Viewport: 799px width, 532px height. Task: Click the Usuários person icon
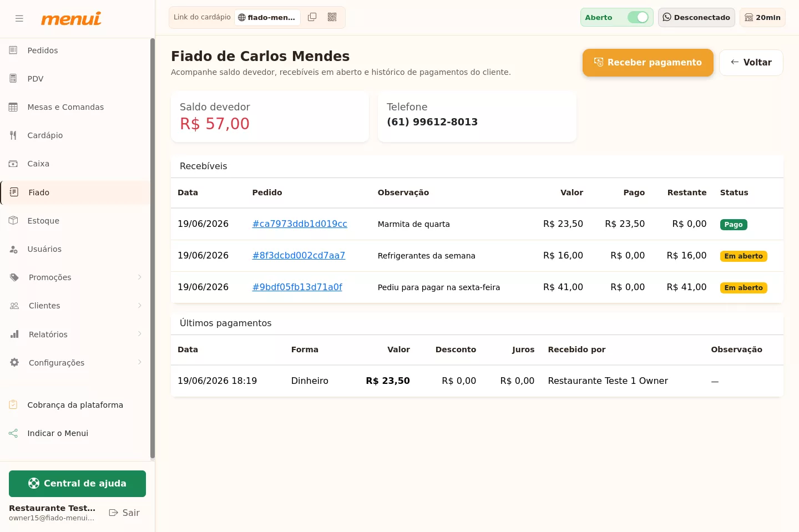click(13, 249)
